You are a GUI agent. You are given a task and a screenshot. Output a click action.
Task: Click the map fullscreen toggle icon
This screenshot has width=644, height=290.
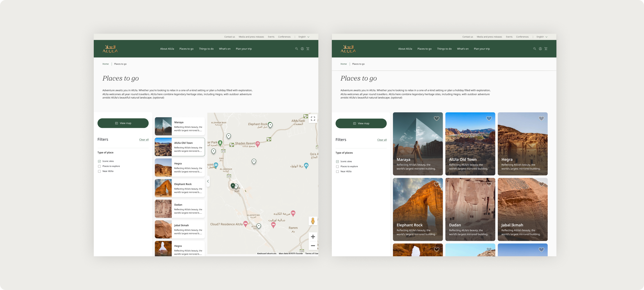pos(313,119)
